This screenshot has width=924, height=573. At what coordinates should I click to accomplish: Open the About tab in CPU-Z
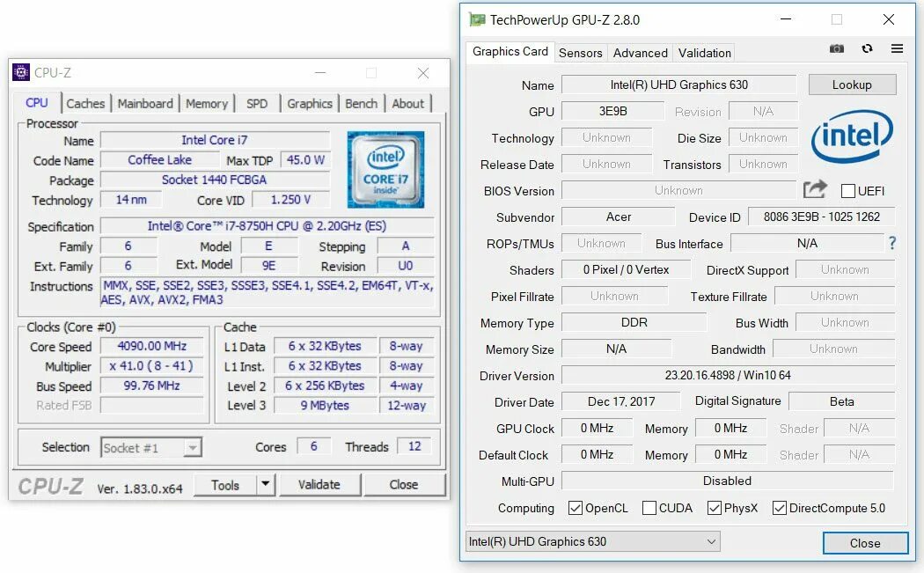tap(407, 104)
